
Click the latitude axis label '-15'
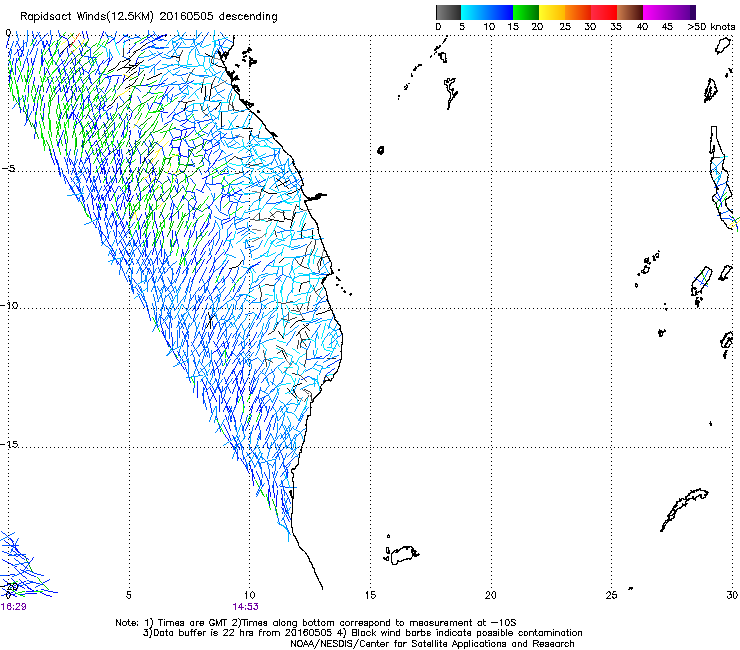coord(10,444)
